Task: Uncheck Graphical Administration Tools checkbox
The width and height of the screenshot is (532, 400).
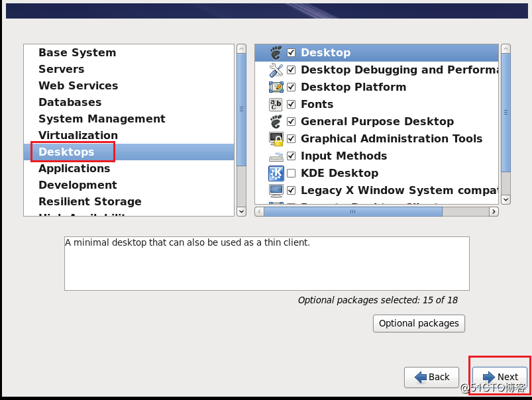Action: point(291,139)
